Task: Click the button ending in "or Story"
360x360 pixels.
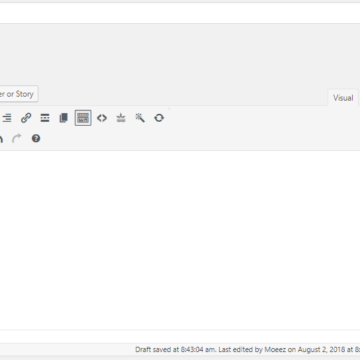Action: [x=19, y=94]
